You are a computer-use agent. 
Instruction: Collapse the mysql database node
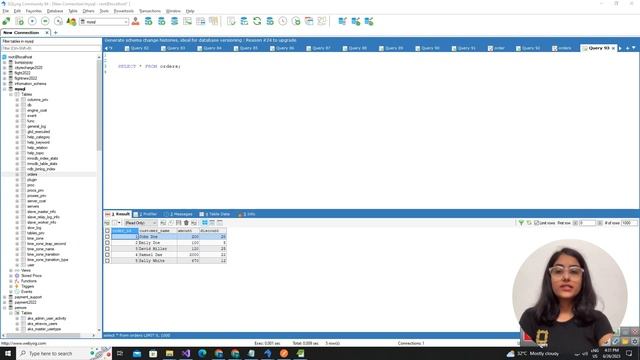pos(5,89)
